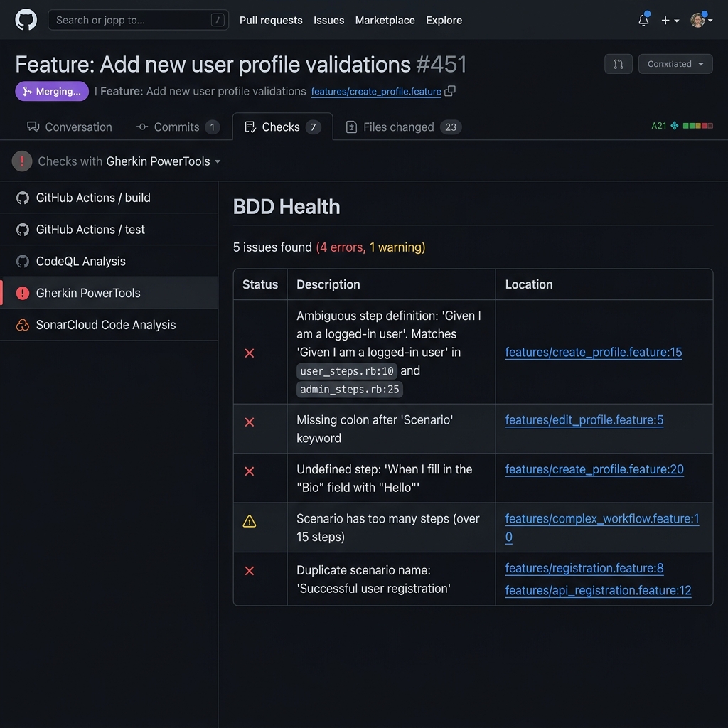Click the A21 additions count
The height and width of the screenshot is (728, 728).
[659, 126]
